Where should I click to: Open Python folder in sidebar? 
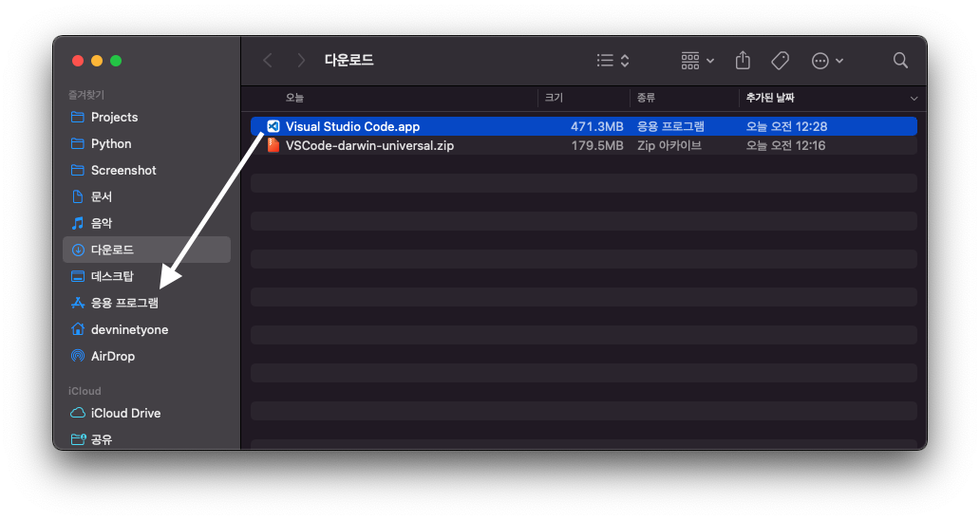[x=147, y=143]
